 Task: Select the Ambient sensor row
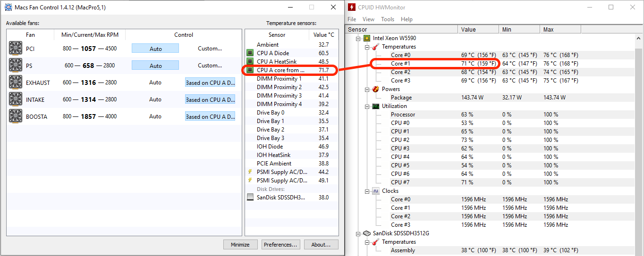pos(291,45)
